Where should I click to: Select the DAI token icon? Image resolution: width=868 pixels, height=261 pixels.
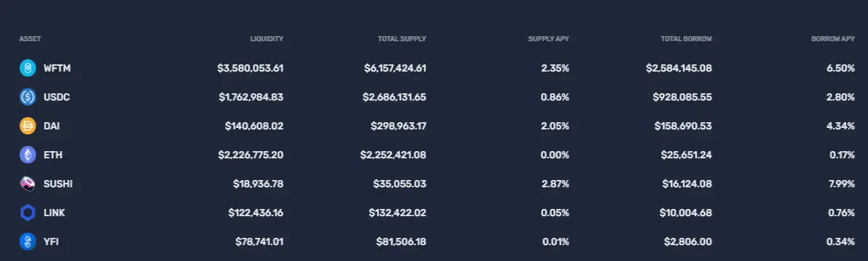click(x=27, y=126)
